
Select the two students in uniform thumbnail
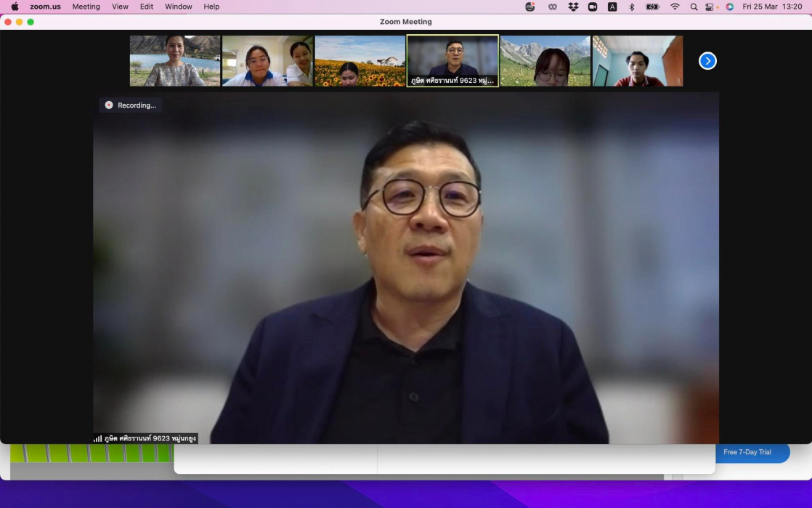click(x=267, y=61)
